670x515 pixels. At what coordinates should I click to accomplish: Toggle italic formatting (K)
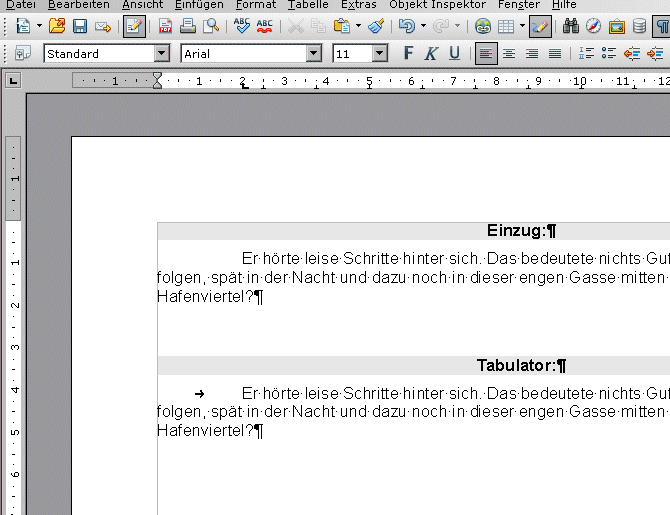[x=431, y=54]
